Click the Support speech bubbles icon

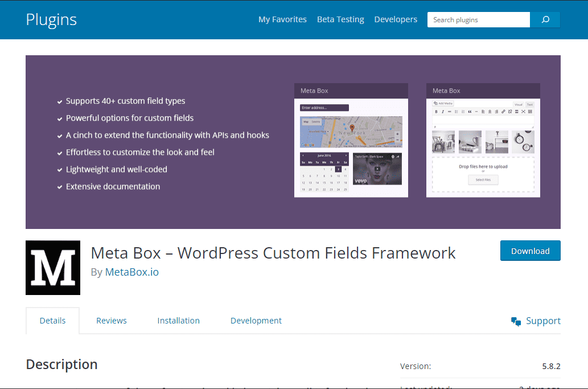[516, 321]
